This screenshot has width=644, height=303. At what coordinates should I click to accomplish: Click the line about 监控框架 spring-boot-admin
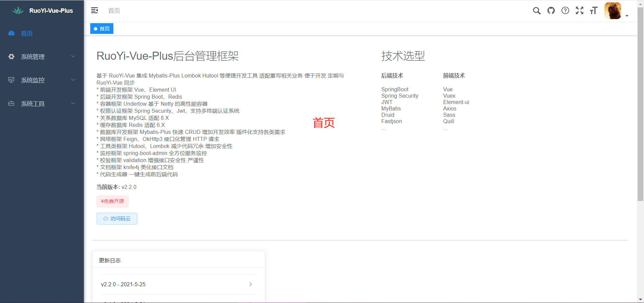[x=152, y=153]
